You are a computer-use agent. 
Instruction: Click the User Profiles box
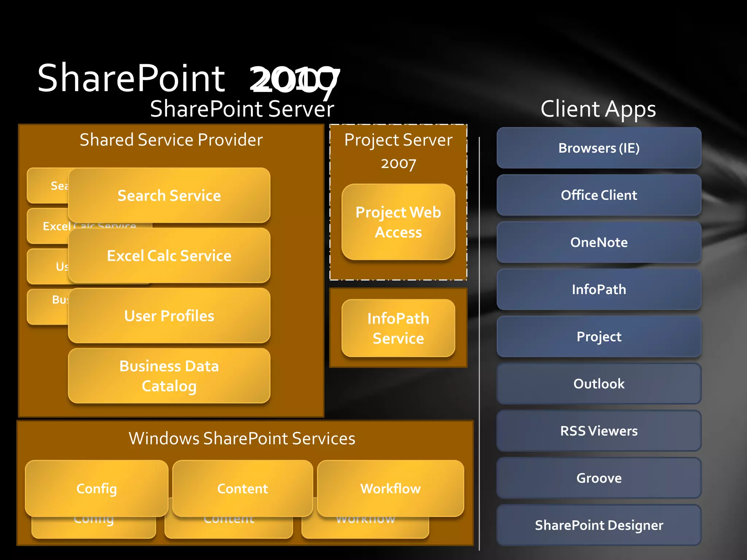tap(169, 316)
